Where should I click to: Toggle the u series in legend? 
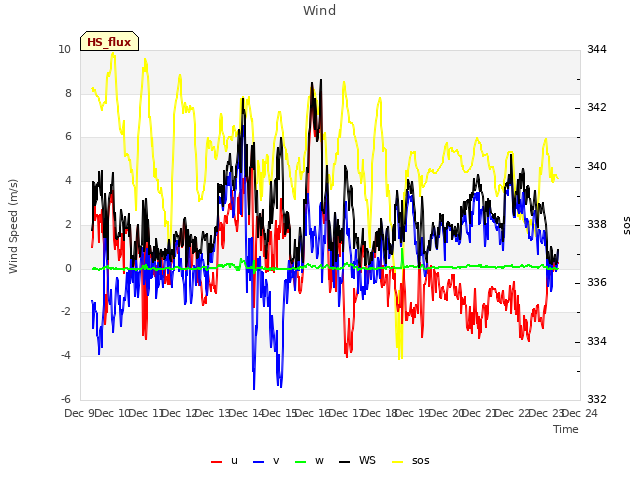(x=224, y=461)
